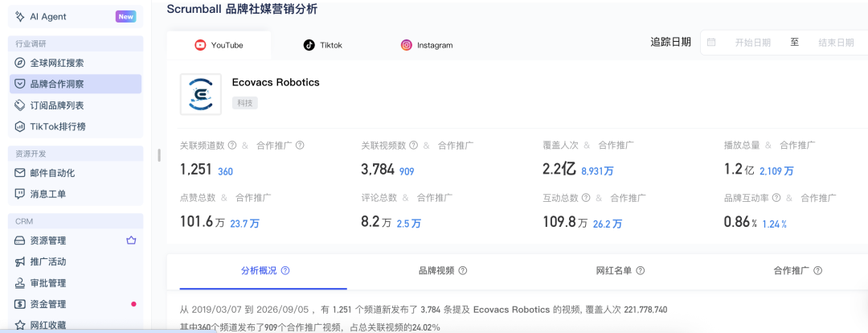Click help icon after 关联频道数 合作推广
868x333 pixels.
point(300,145)
